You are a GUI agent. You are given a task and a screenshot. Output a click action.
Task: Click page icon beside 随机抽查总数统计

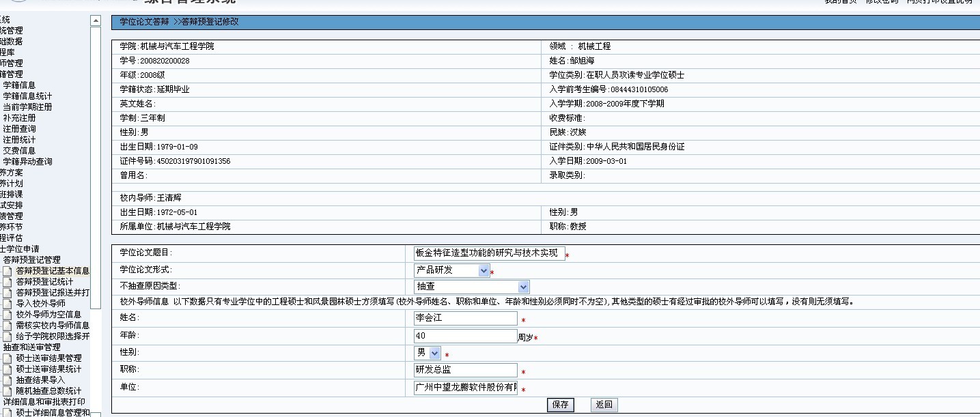point(7,391)
